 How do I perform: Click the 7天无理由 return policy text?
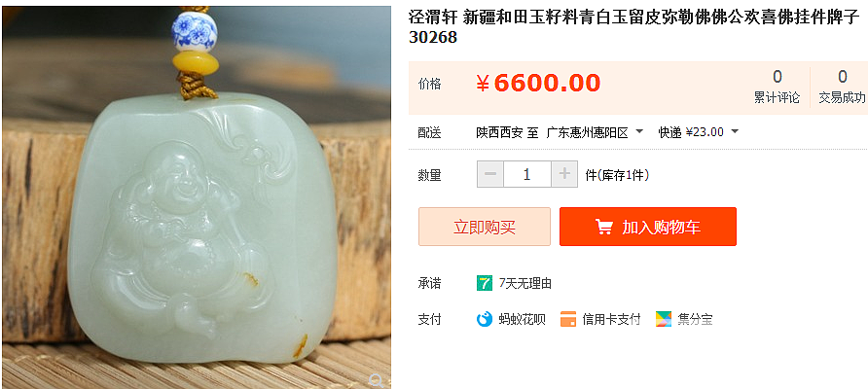coord(525,284)
